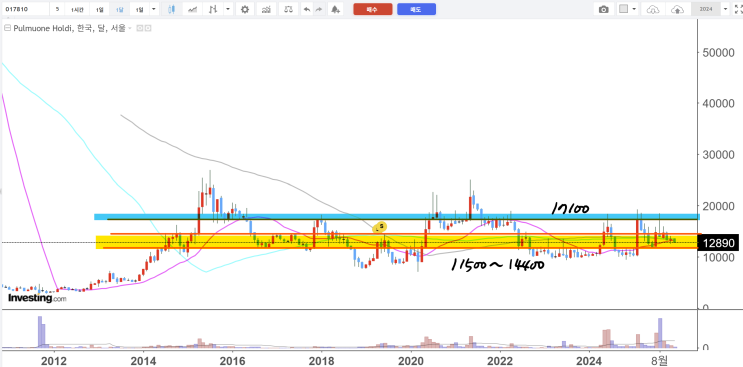This screenshot has height=367, width=743.
Task: Expand the dropdown arrow next to the template icon
Action: point(228,9)
